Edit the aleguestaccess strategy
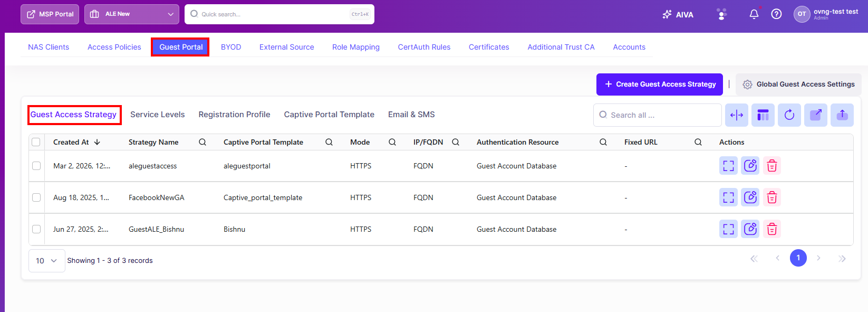Image resolution: width=868 pixels, height=312 pixels. pyautogui.click(x=750, y=166)
